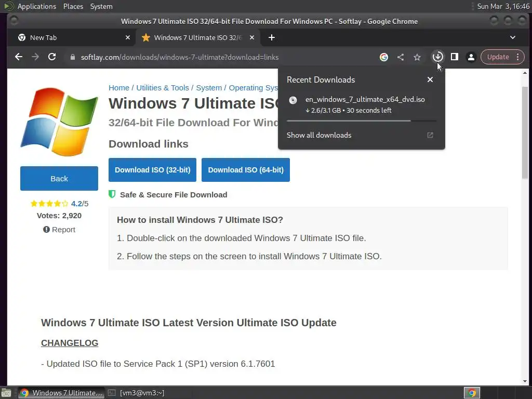Open the System menu in top panel

pyautogui.click(x=101, y=6)
